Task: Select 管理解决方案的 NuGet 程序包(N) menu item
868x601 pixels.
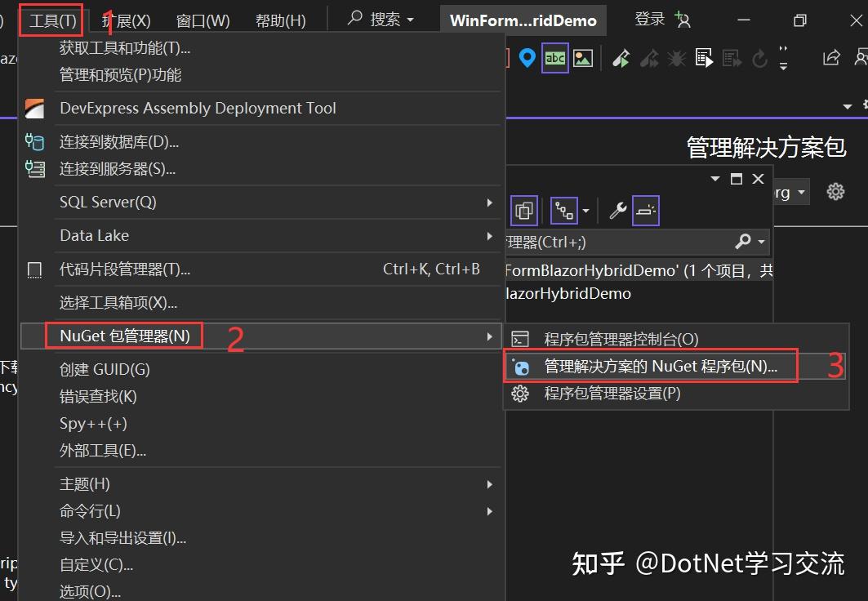Action: coord(653,366)
